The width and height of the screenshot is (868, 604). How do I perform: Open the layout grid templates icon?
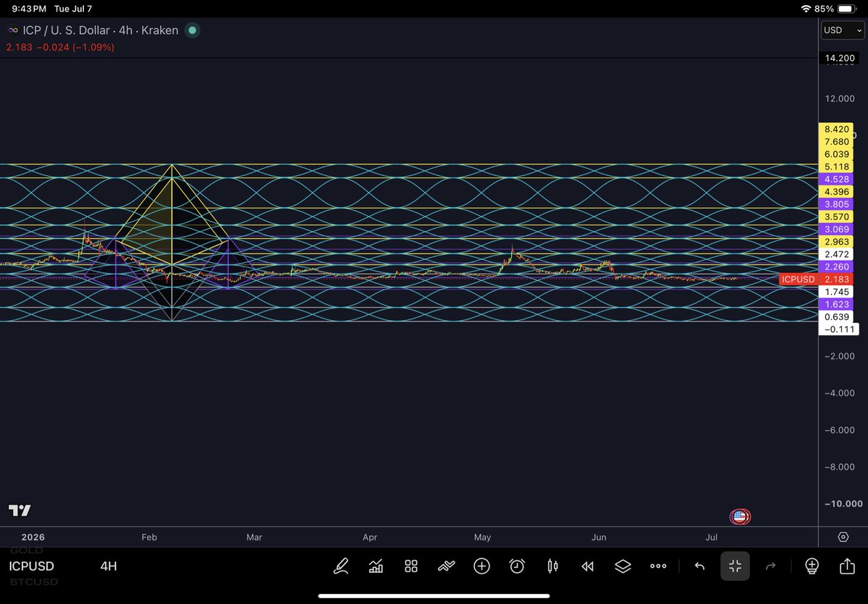coord(410,566)
